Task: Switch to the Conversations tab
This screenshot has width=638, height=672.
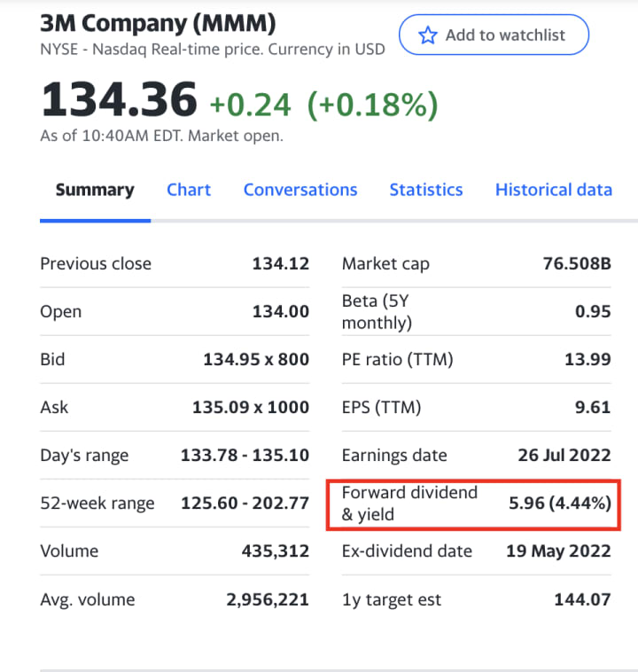Action: (300, 190)
